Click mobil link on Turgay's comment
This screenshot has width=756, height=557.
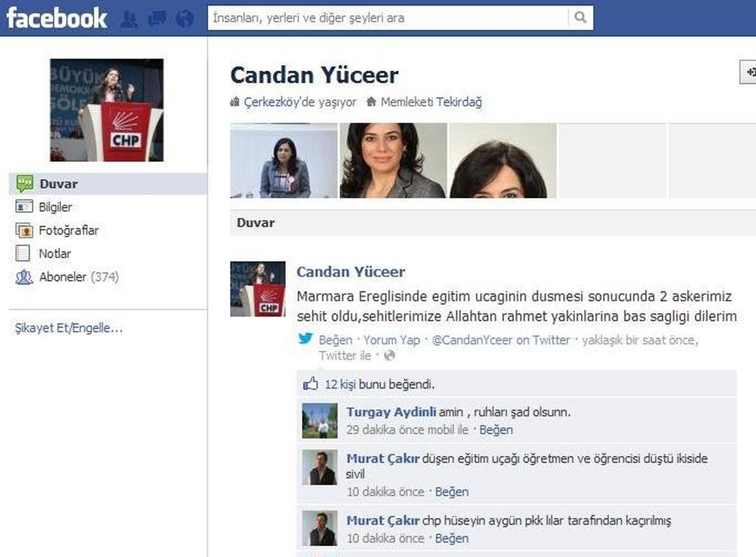[440, 430]
